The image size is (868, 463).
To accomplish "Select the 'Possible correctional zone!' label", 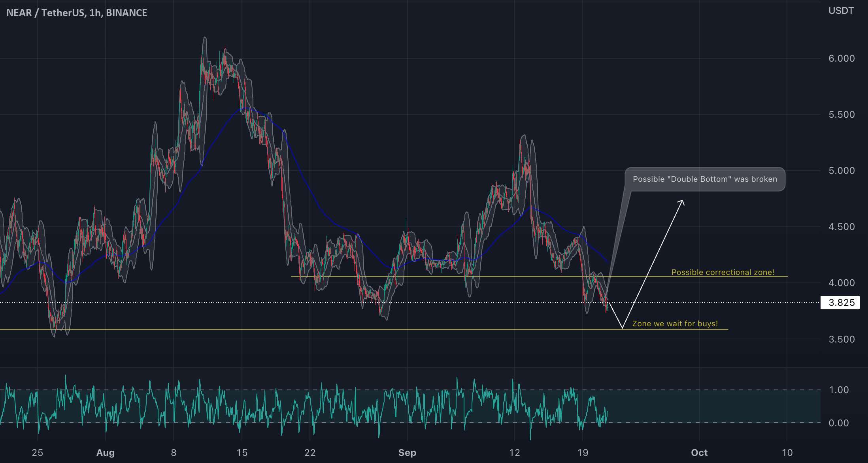I will 723,272.
